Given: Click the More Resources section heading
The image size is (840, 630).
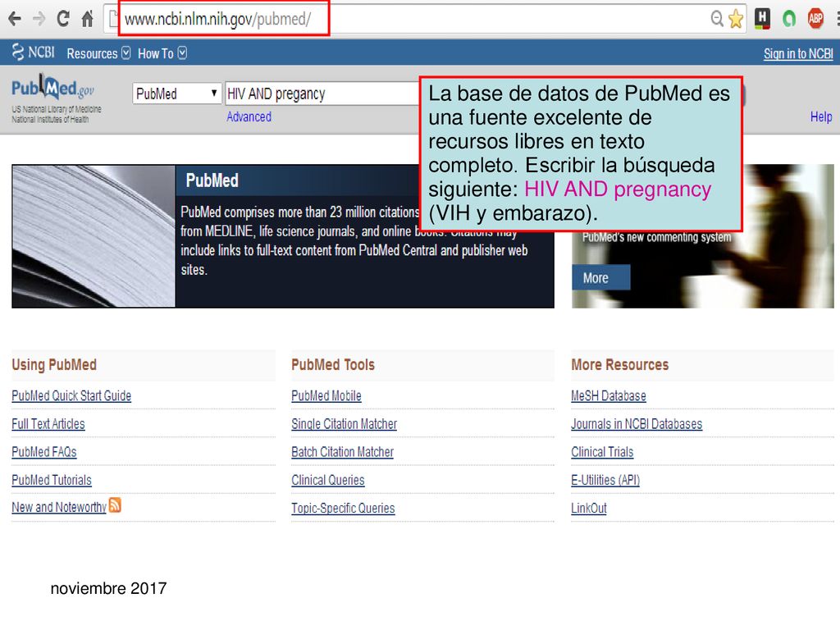Looking at the screenshot, I should (x=620, y=365).
